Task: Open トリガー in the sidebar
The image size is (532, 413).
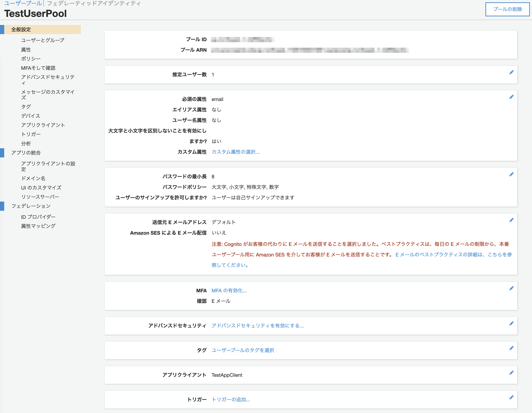Action: pos(31,134)
